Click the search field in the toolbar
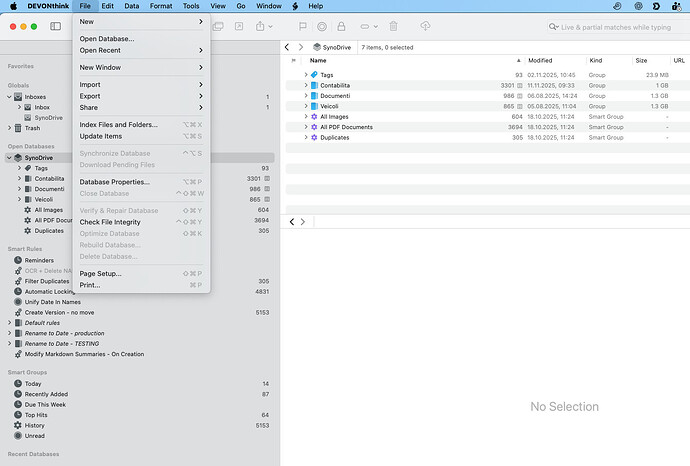The image size is (690, 466). 615,27
